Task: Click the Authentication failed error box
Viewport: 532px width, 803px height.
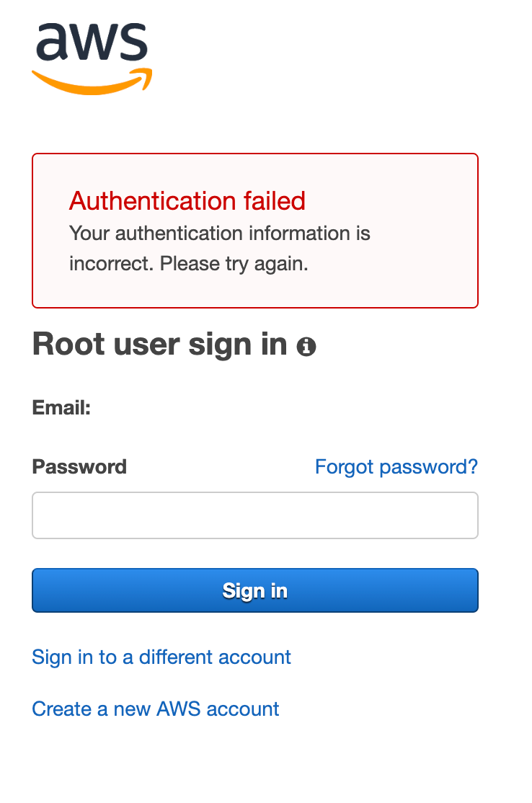Action: [254, 230]
